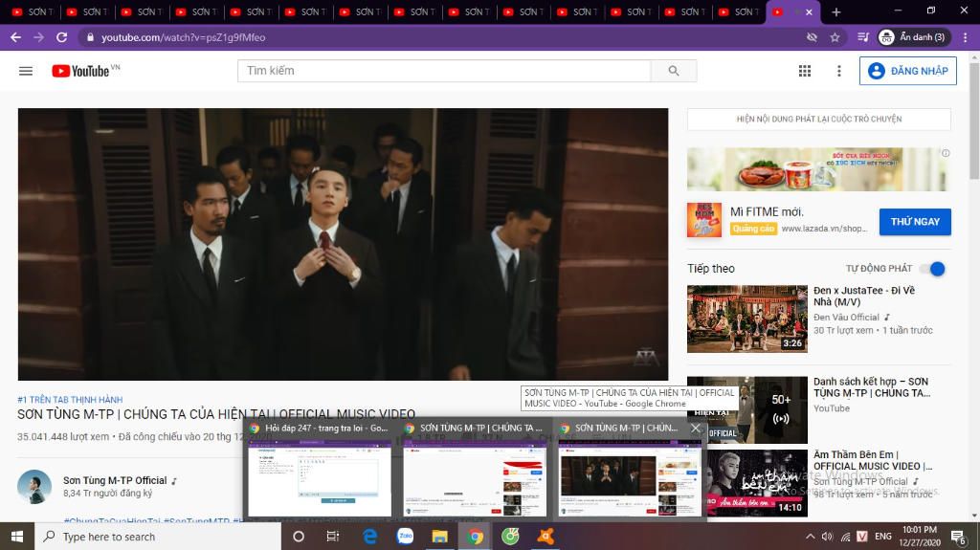Toggle the Tự động phát autoplay switch
Viewport: 980px width, 550px height.
pyautogui.click(x=932, y=269)
